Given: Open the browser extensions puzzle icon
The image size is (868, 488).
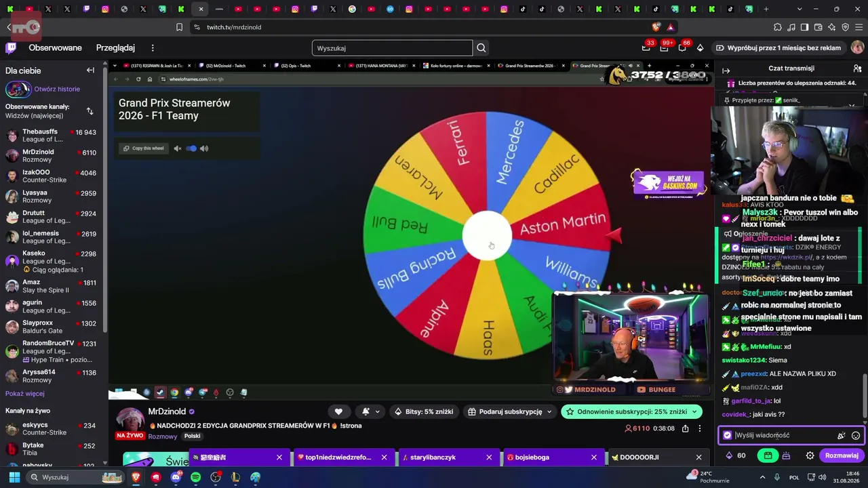Looking at the screenshot, I should 778,27.
